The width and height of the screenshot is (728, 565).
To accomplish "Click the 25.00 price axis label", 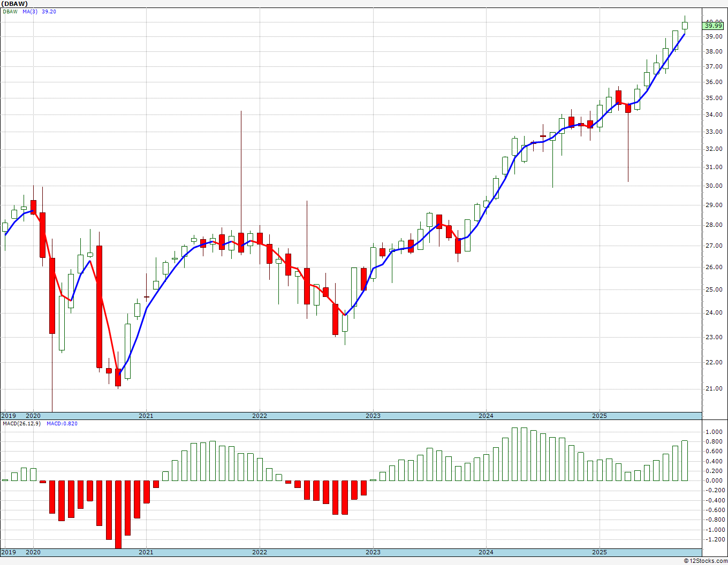I will coord(714,289).
